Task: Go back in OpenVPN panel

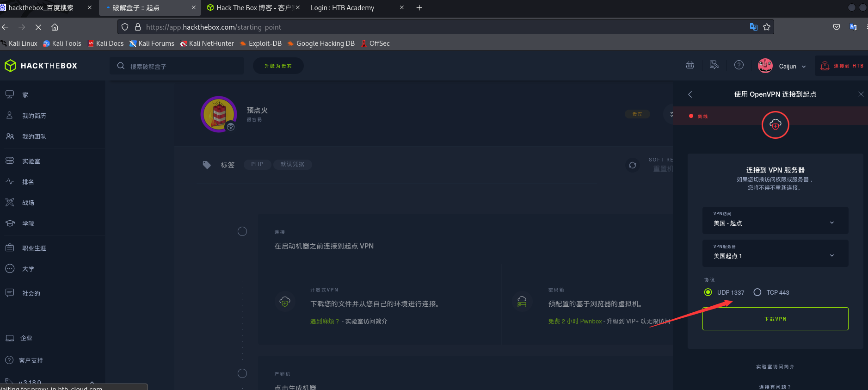Action: [690, 94]
